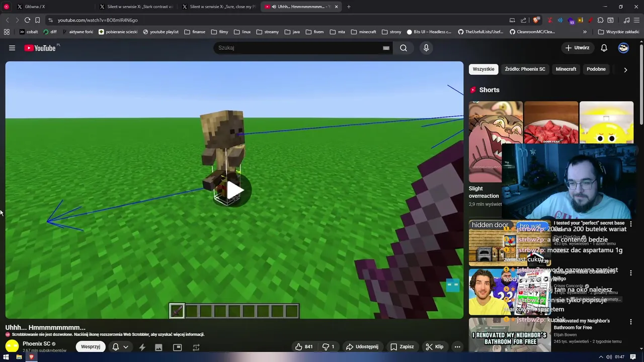Select the Minecraft filter chip

[566, 69]
